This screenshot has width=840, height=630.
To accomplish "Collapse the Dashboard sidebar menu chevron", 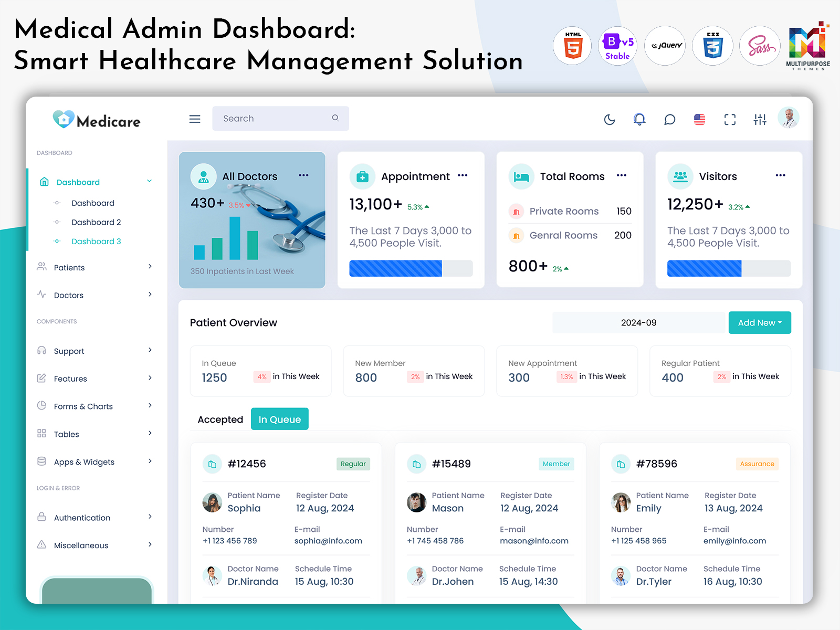I will point(149,181).
